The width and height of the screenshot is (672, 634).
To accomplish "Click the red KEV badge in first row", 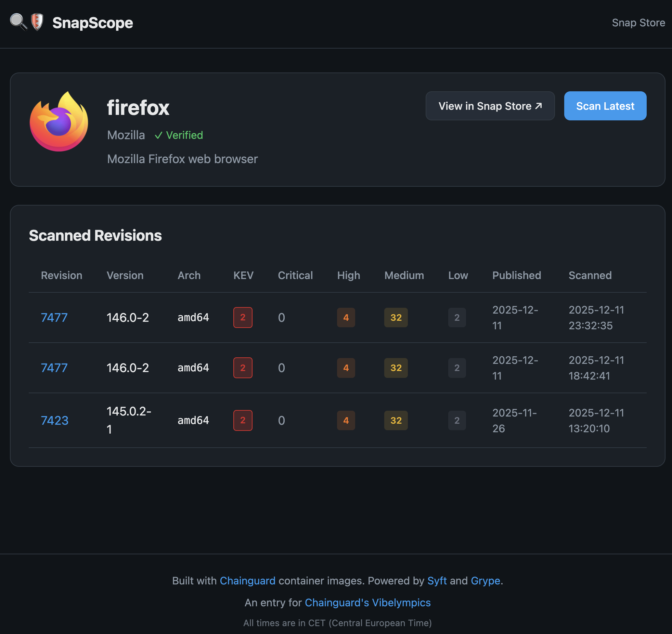I will [x=243, y=318].
